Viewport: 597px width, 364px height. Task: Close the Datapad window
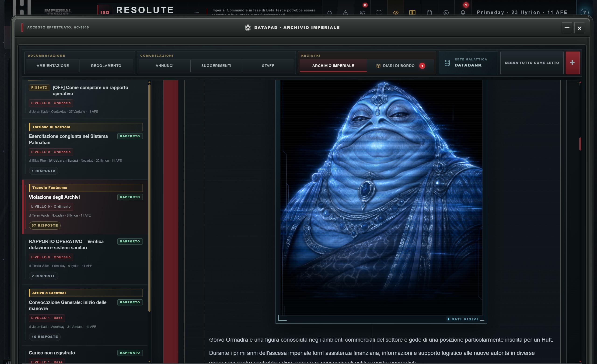tap(579, 28)
